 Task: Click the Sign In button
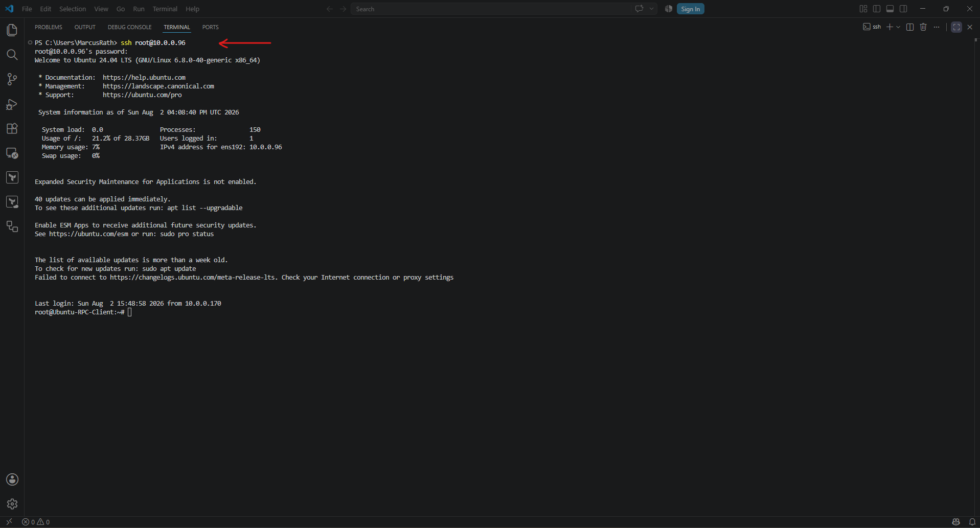click(691, 9)
